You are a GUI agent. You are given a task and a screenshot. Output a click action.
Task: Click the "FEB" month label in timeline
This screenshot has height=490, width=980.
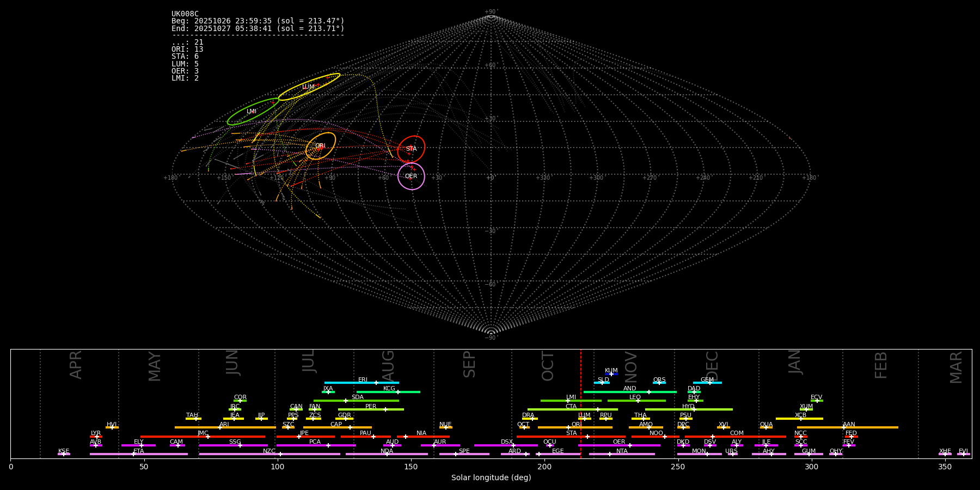pos(881,365)
